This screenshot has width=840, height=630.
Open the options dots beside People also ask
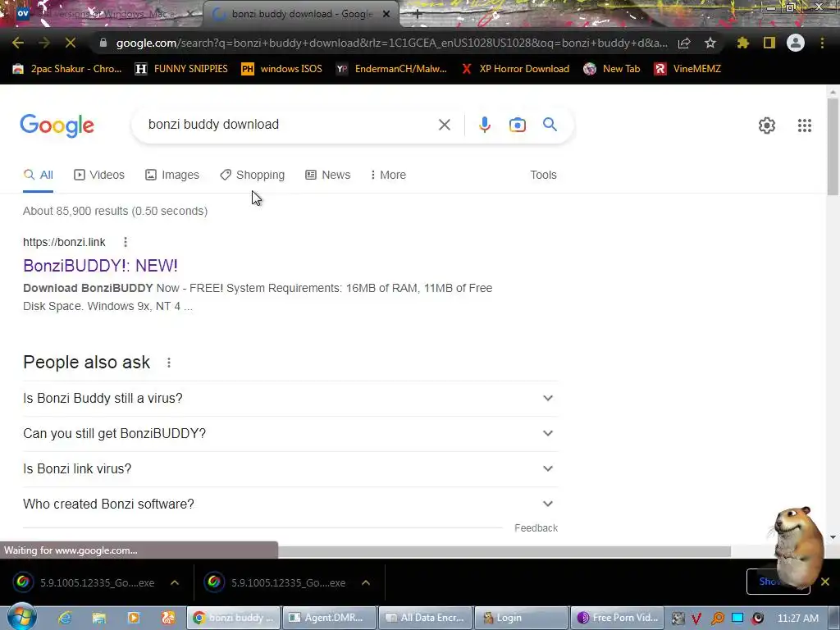(169, 363)
